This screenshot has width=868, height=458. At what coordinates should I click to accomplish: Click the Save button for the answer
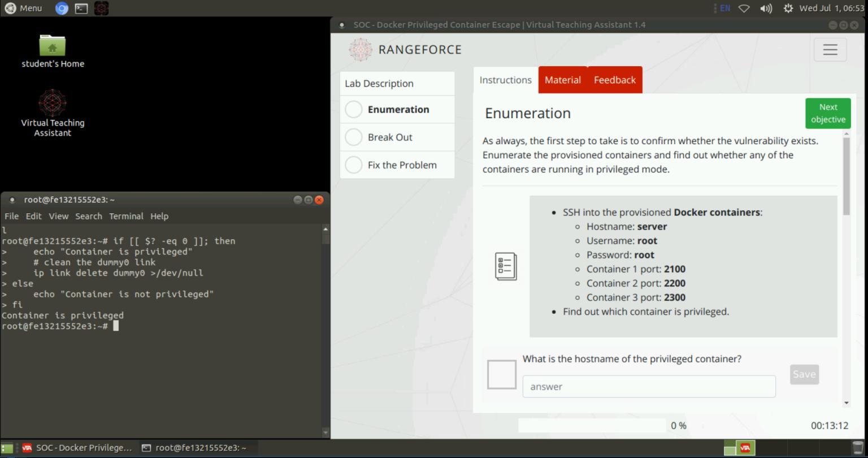[804, 374]
